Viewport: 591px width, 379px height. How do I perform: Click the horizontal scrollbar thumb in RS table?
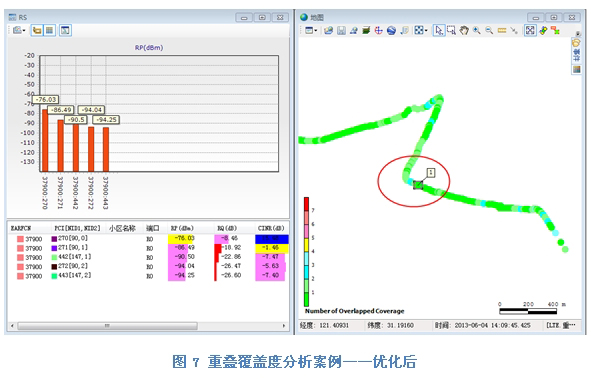(107, 326)
